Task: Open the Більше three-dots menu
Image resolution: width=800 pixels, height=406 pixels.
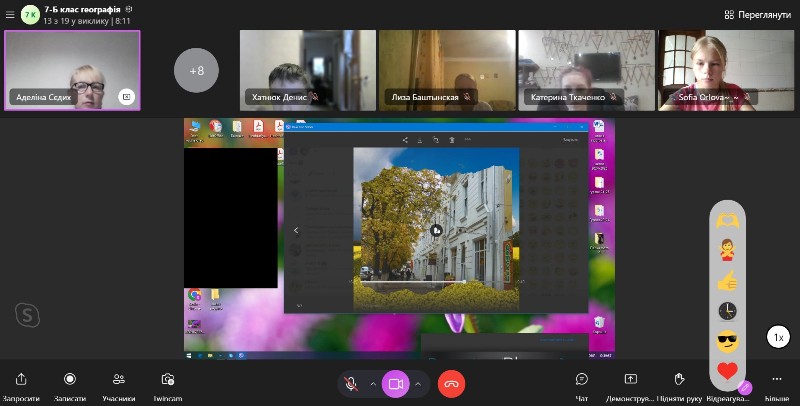Action: [x=776, y=380]
